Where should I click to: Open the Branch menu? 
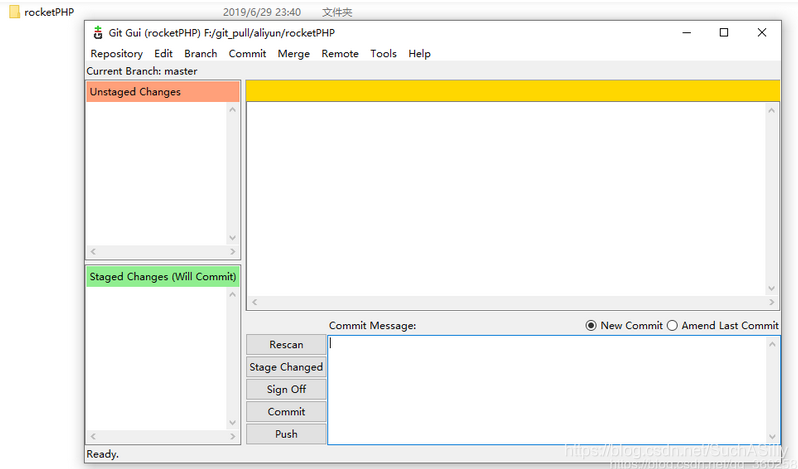(201, 53)
